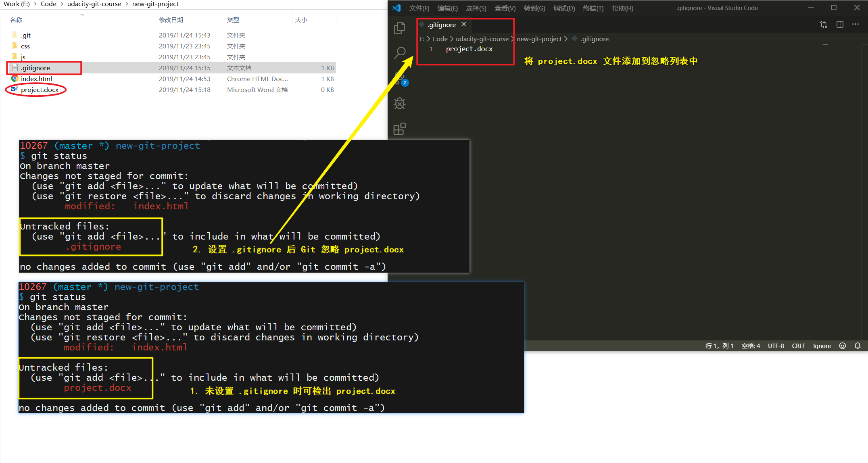Click the VS Code logo icon
This screenshot has height=463, width=868.
[396, 8]
